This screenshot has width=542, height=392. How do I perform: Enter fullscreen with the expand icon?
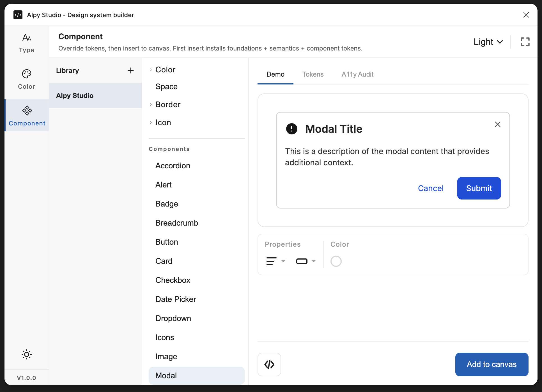tap(525, 42)
